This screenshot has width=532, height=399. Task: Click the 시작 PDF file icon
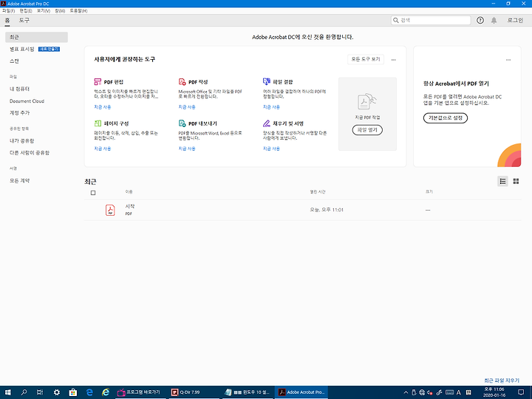coord(110,210)
